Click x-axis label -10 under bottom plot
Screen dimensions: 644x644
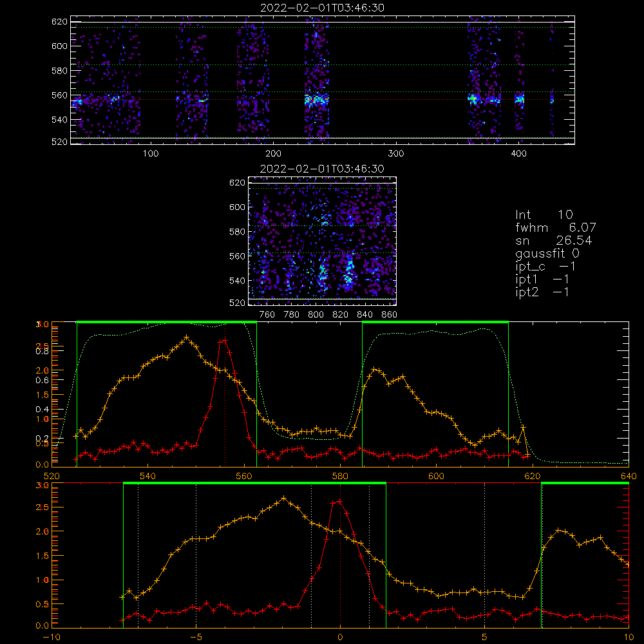tap(52, 637)
